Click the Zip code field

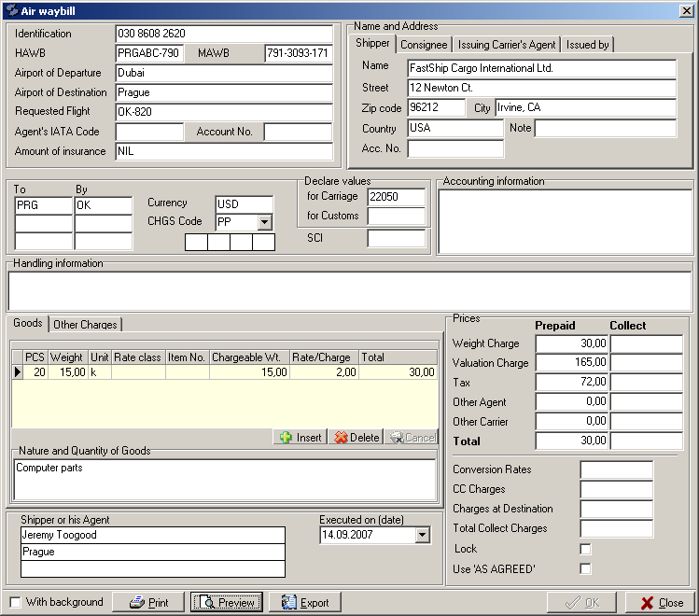pos(437,108)
